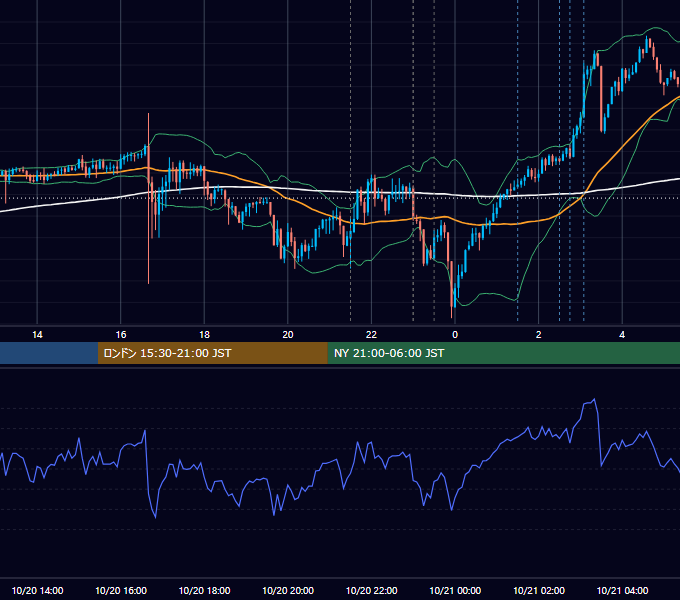Click the 18 hour label on the price chart axis
The image size is (680, 600).
coord(204,335)
